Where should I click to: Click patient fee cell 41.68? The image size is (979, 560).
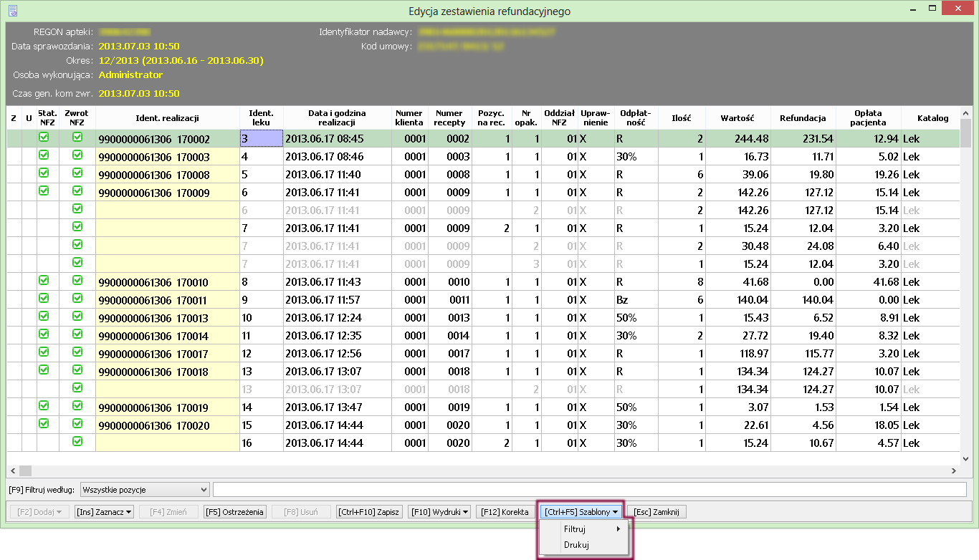click(x=869, y=282)
